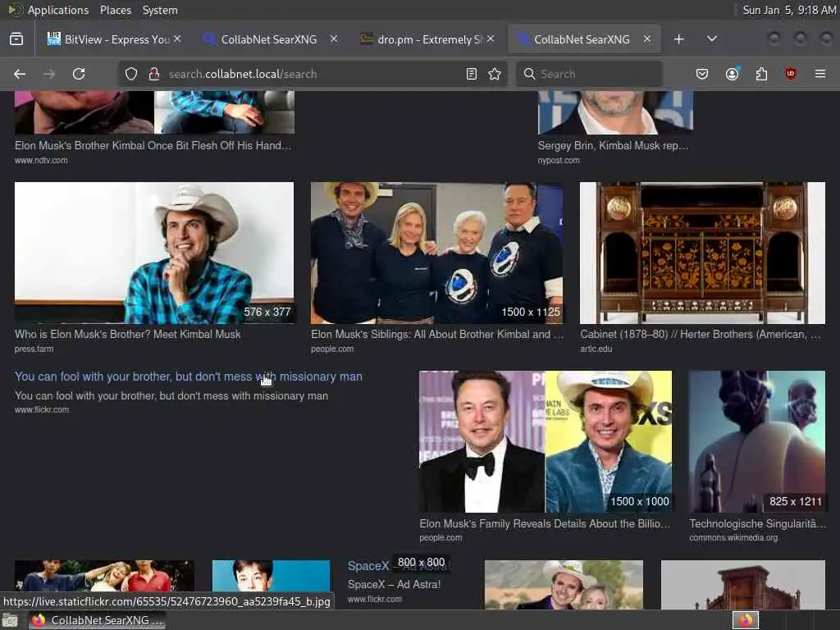This screenshot has height=630, width=840.
Task: Bookmark this page with the star icon
Action: [x=495, y=74]
